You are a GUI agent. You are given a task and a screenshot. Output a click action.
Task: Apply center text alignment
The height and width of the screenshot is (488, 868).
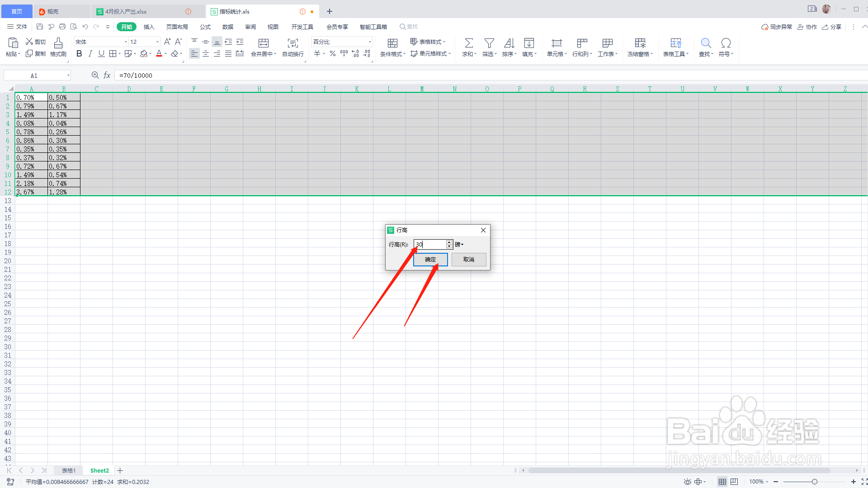pyautogui.click(x=206, y=54)
